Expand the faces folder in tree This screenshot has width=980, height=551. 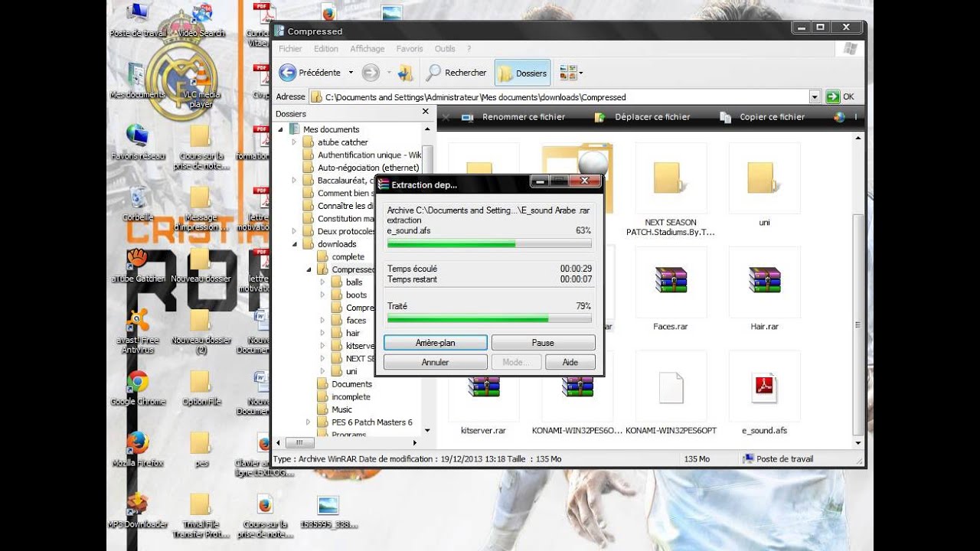pos(322,321)
